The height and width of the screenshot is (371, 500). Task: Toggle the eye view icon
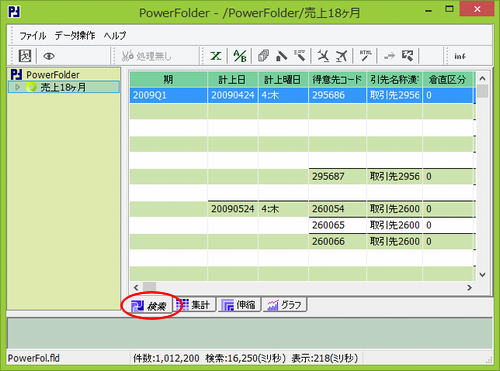click(49, 56)
